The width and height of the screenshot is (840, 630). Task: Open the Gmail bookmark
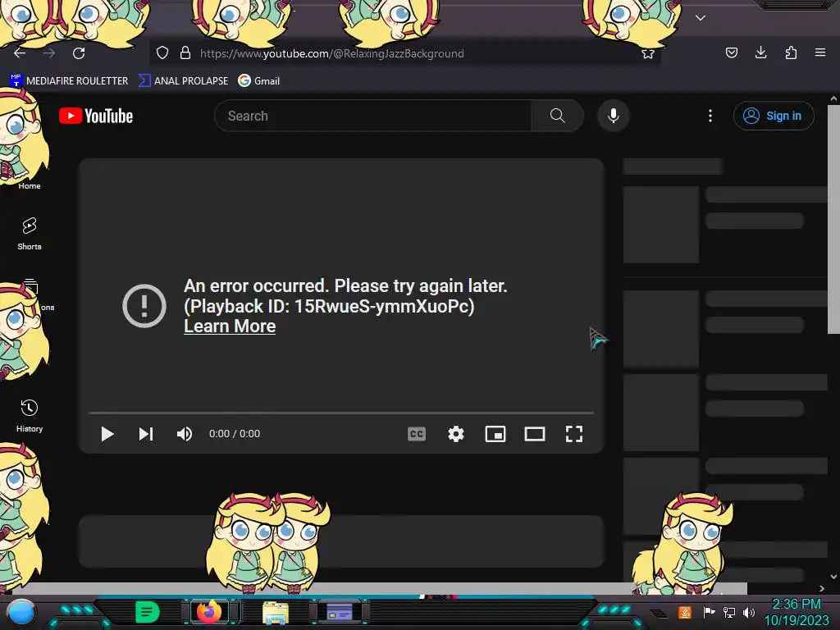tap(259, 81)
